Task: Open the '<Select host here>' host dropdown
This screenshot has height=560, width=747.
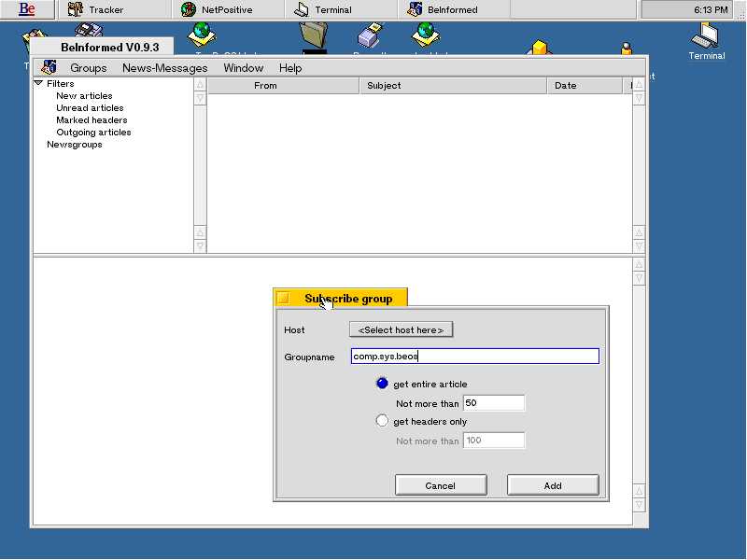Action: (x=401, y=329)
